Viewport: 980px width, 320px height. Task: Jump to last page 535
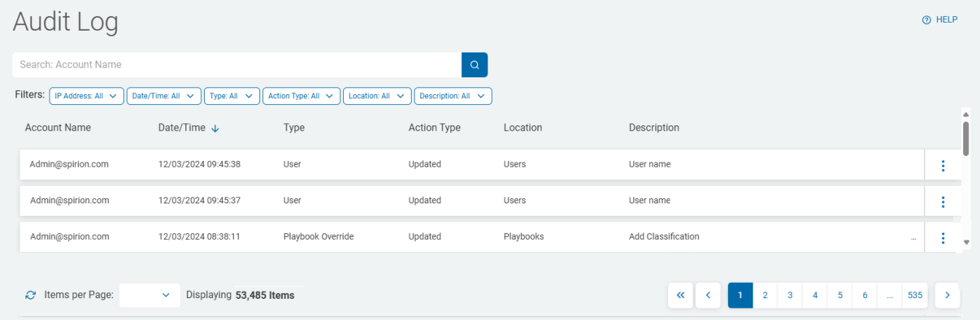pyautogui.click(x=915, y=295)
